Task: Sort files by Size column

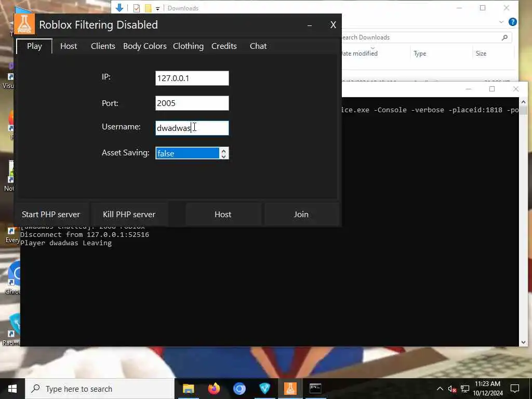Action: (x=481, y=54)
